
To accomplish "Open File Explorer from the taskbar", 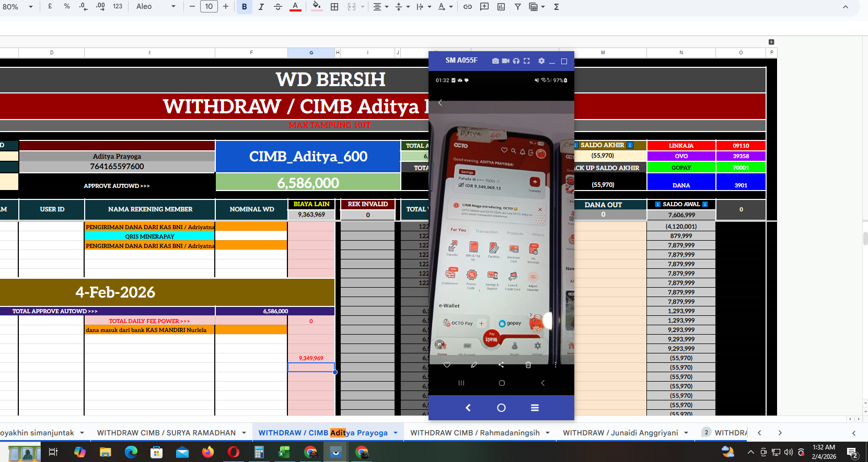I will click(x=106, y=452).
